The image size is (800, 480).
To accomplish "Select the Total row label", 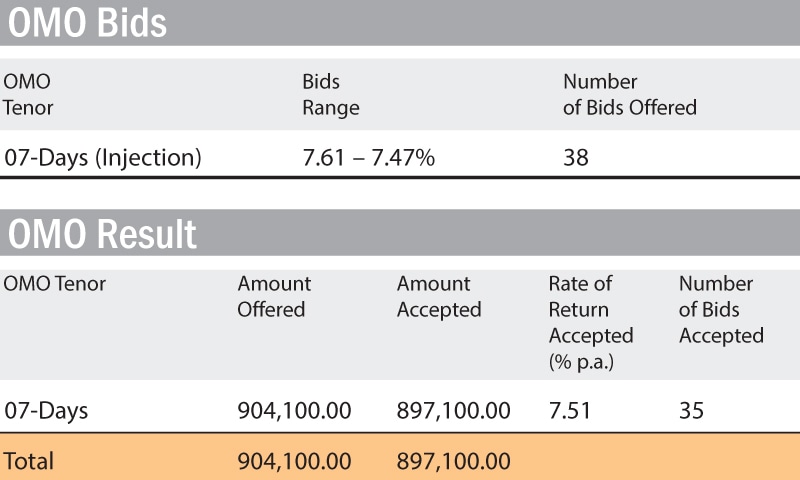I will pyautogui.click(x=29, y=461).
